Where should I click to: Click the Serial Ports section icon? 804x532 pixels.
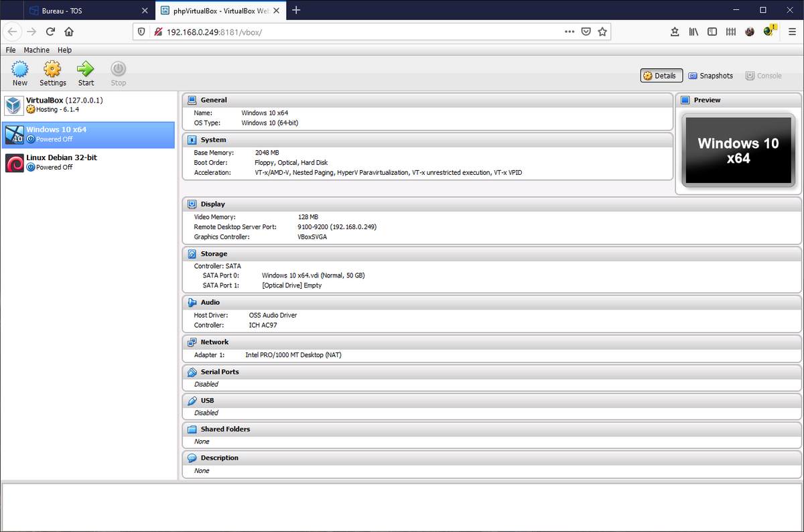[192, 372]
